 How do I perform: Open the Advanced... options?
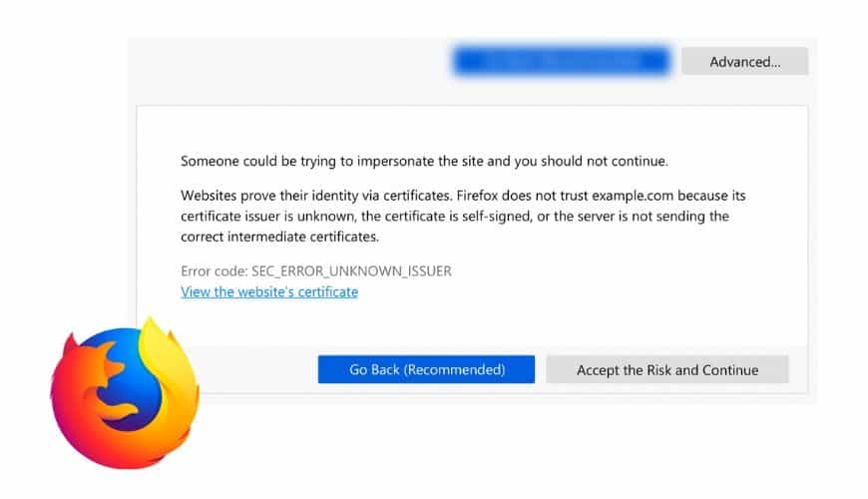[744, 62]
